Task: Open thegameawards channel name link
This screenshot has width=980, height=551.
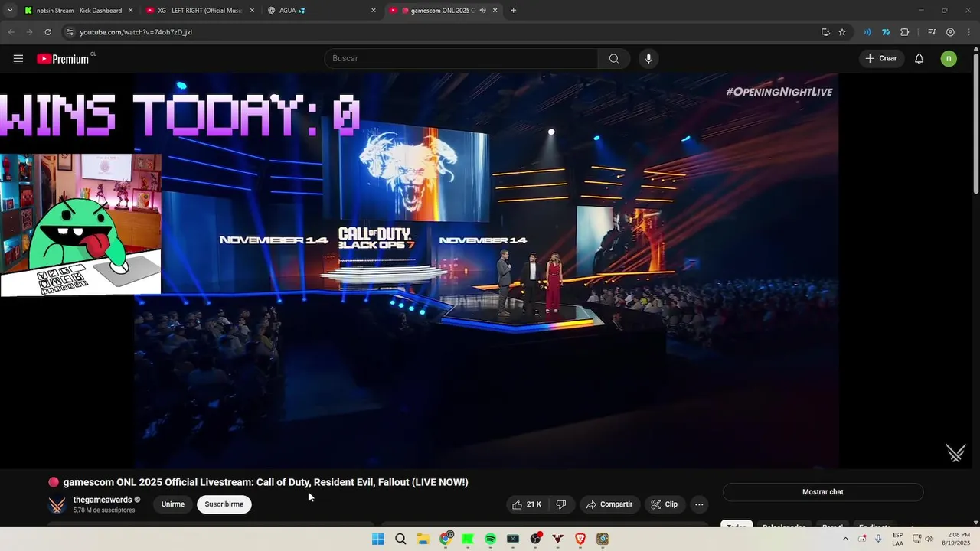Action: click(x=103, y=500)
